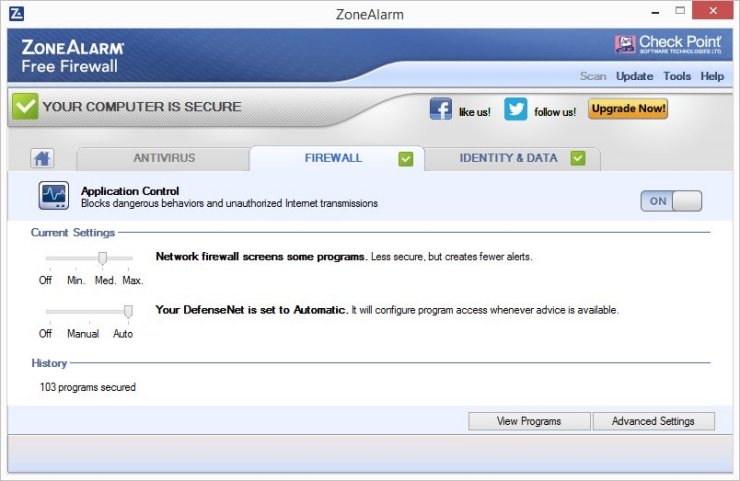The width and height of the screenshot is (740, 481).
Task: Open the Update menu
Action: click(634, 76)
